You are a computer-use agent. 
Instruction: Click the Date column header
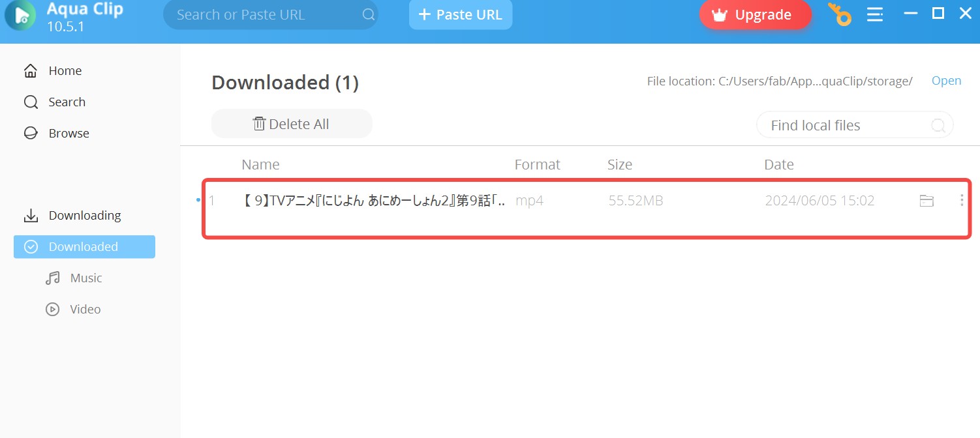[x=779, y=165]
